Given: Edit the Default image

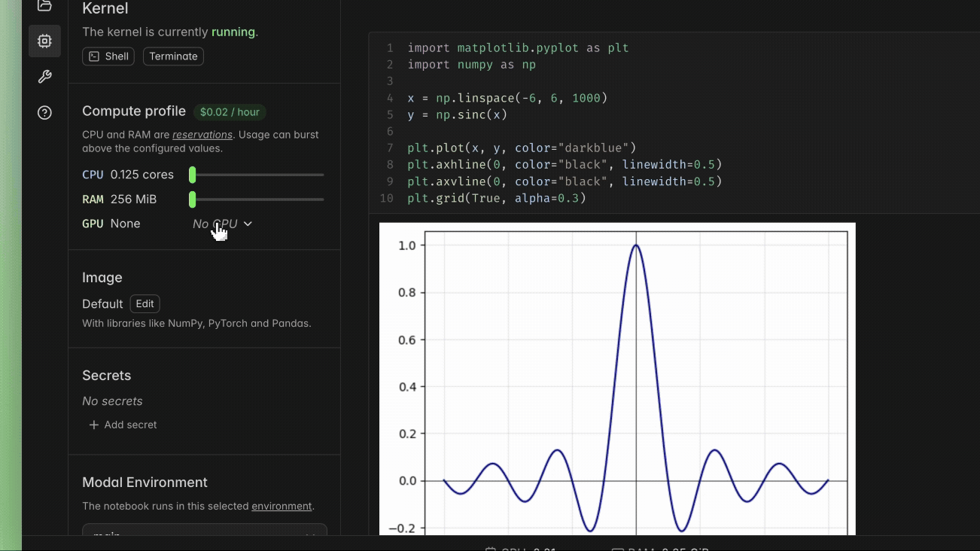Looking at the screenshot, I should click(145, 304).
